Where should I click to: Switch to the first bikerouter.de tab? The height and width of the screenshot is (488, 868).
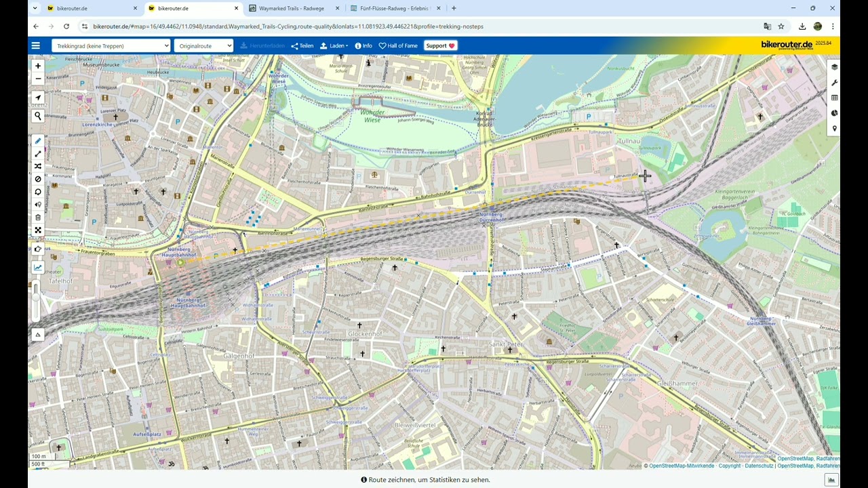point(90,8)
